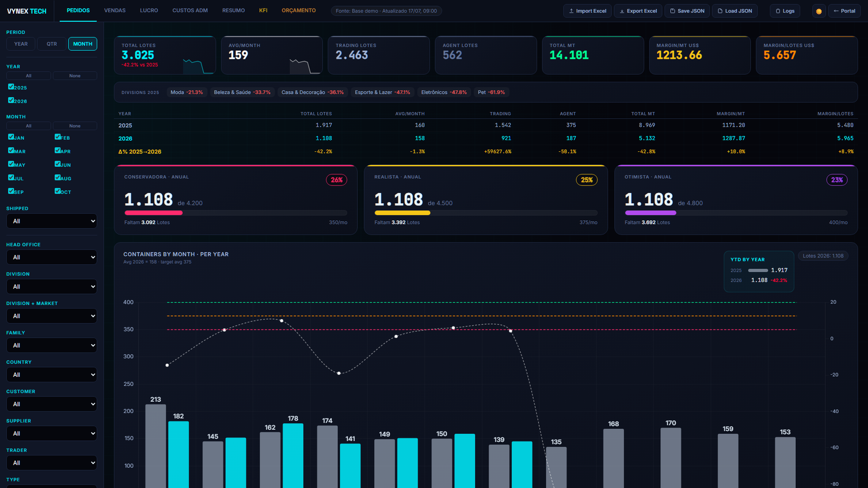
Task: Uncheck the 2025 year checkbox
Action: coord(11,87)
